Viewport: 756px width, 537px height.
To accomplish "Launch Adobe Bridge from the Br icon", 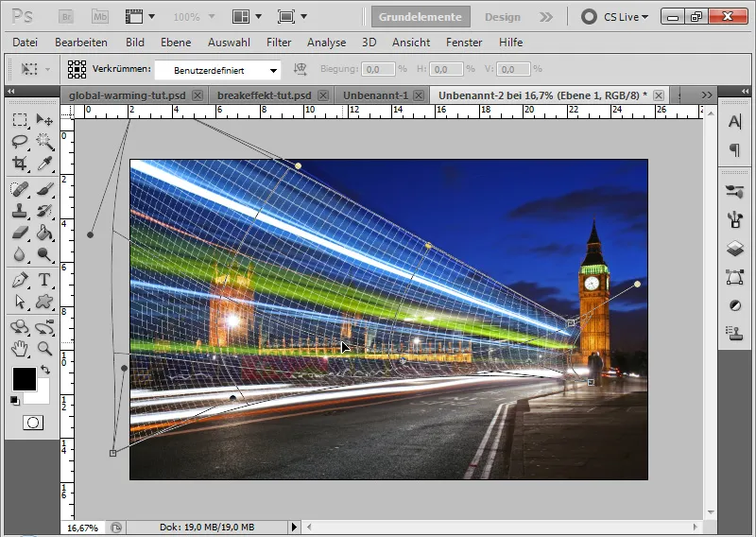I will (x=66, y=17).
